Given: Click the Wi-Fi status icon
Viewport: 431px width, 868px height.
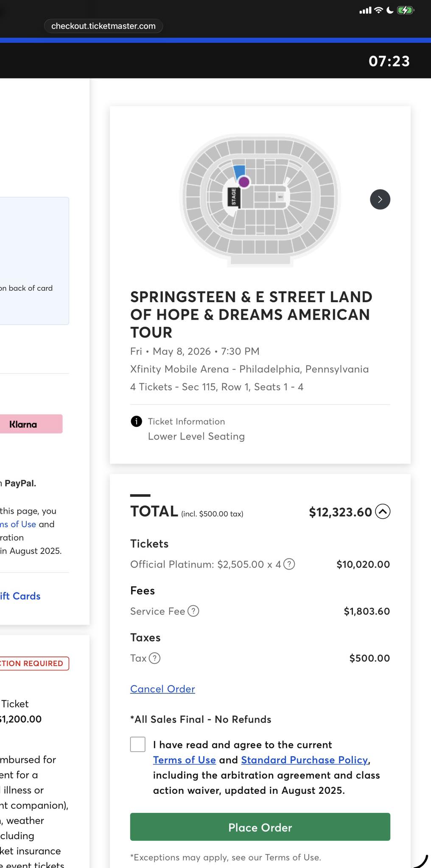Looking at the screenshot, I should (378, 10).
